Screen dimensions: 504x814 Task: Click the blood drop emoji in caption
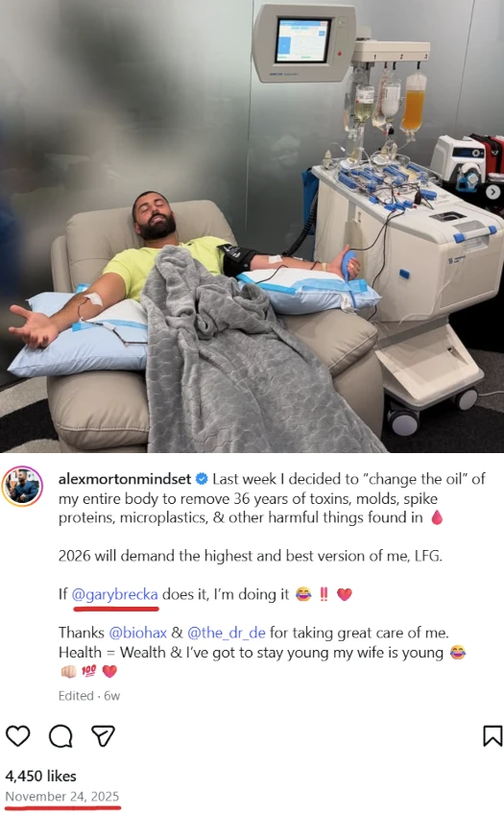pyautogui.click(x=437, y=517)
